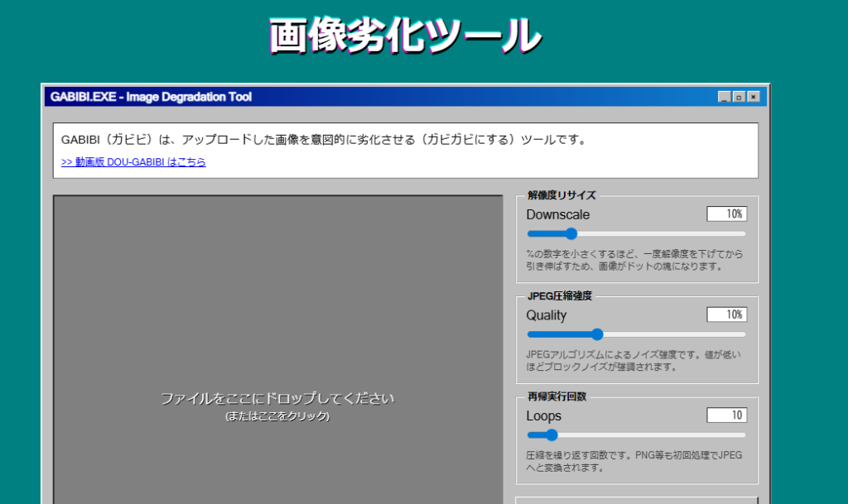848x504 pixels.
Task: Click the 画像劣化ツール page heading
Action: pos(405,36)
